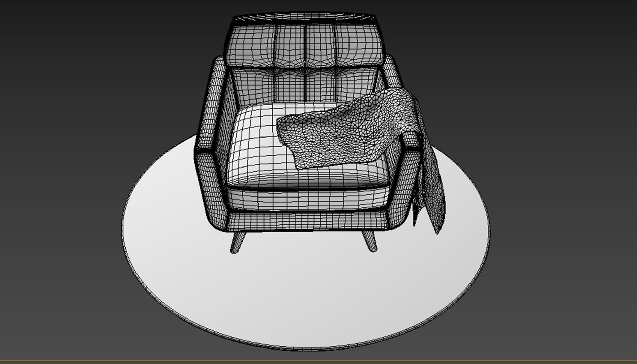Viewport: 637px width, 364px height.
Task: Select the armchair's left front leg
Action: [237, 242]
